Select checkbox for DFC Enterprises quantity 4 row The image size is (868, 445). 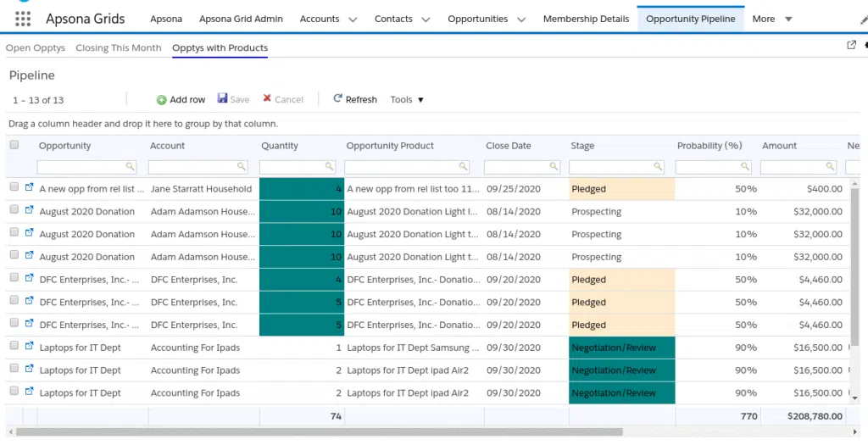[14, 278]
